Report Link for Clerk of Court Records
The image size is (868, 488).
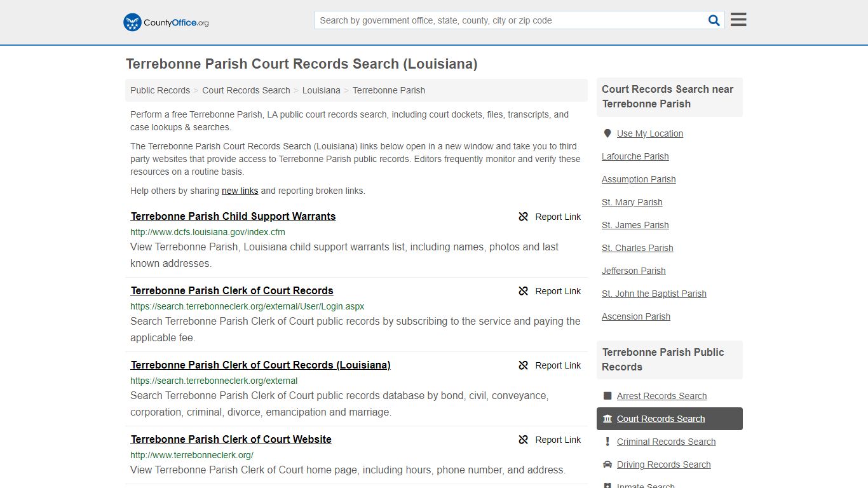click(x=558, y=291)
